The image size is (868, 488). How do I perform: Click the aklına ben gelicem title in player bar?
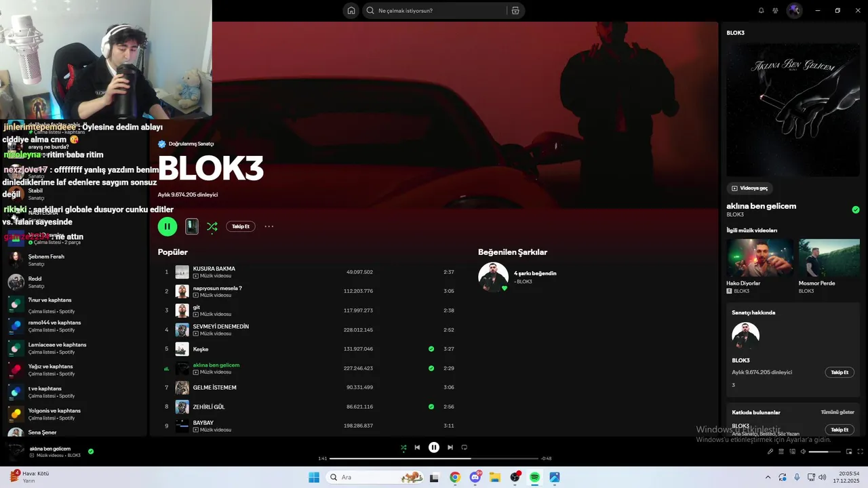pos(50,449)
